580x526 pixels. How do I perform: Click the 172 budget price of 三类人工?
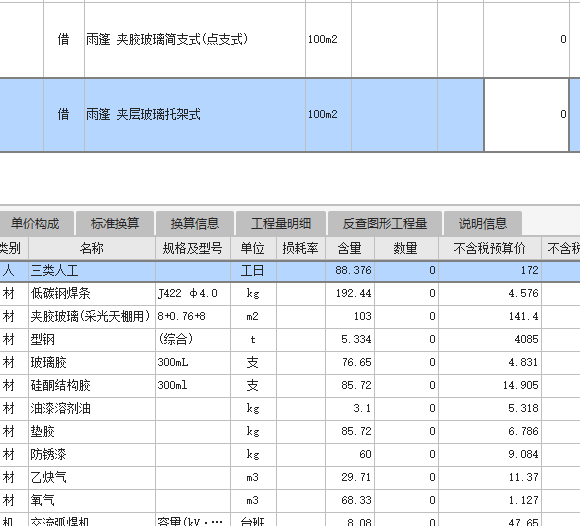point(529,270)
